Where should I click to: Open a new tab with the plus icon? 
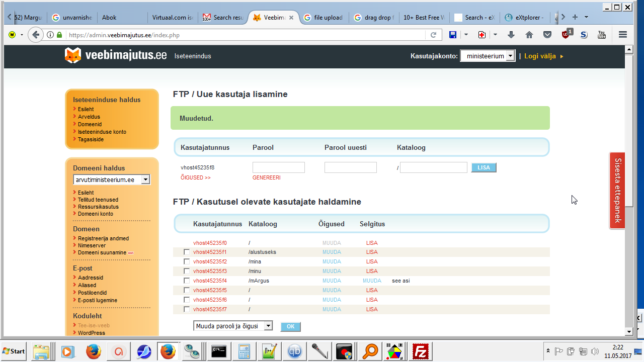click(x=575, y=17)
